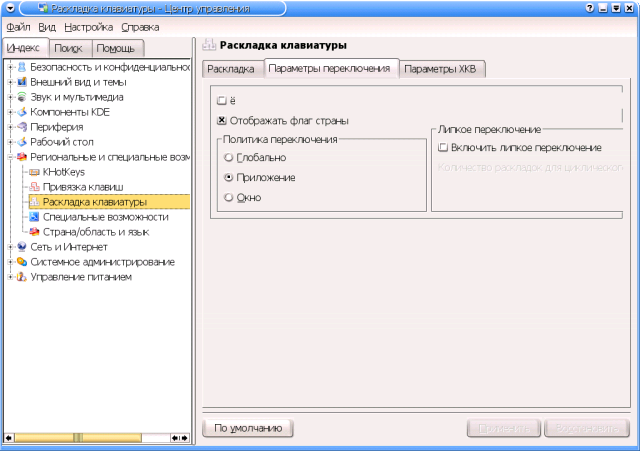Select the Глобально radio button
This screenshot has width=640, height=451.
coord(230,158)
